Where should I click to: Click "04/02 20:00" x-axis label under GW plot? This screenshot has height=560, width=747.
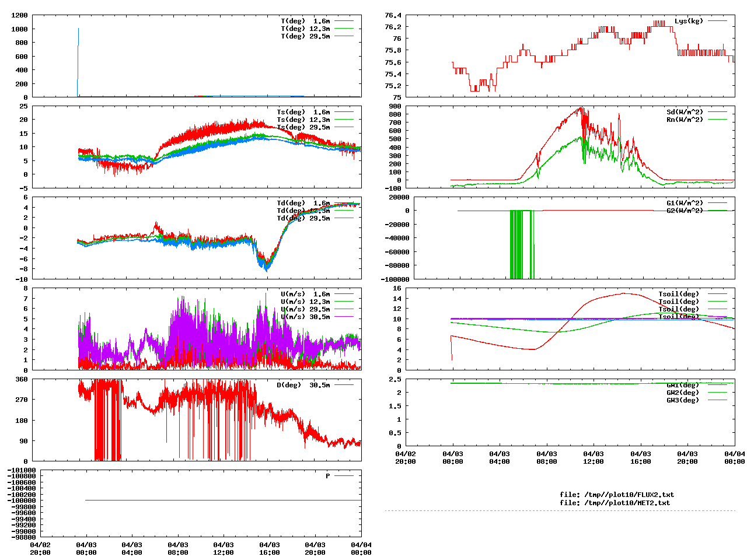click(406, 457)
